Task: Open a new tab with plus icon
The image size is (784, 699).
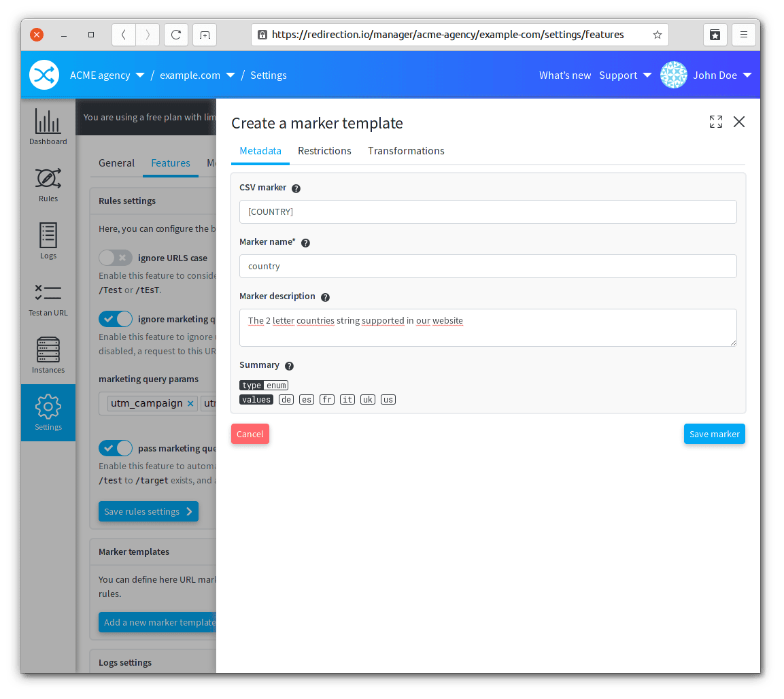Action: [205, 35]
